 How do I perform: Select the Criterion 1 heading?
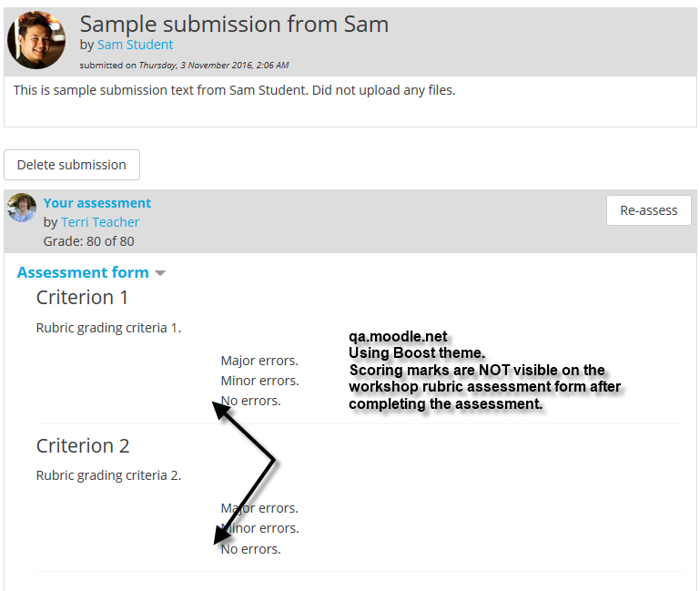(82, 298)
